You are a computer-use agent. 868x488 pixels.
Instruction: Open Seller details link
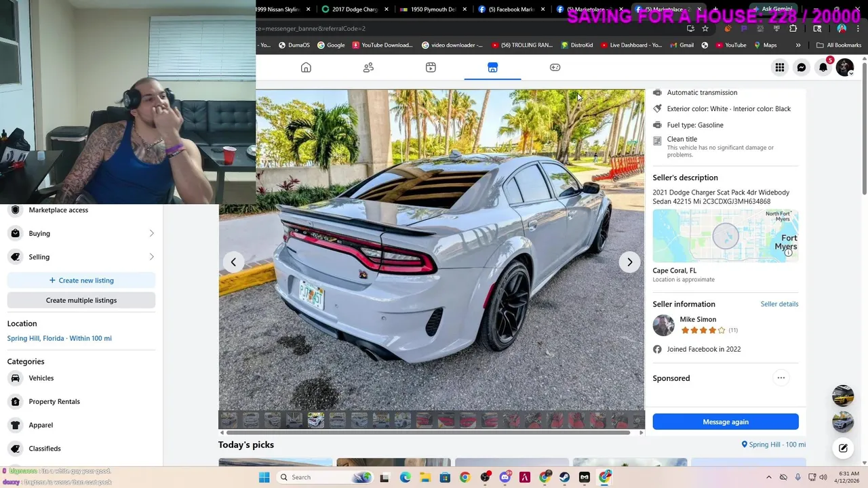779,304
